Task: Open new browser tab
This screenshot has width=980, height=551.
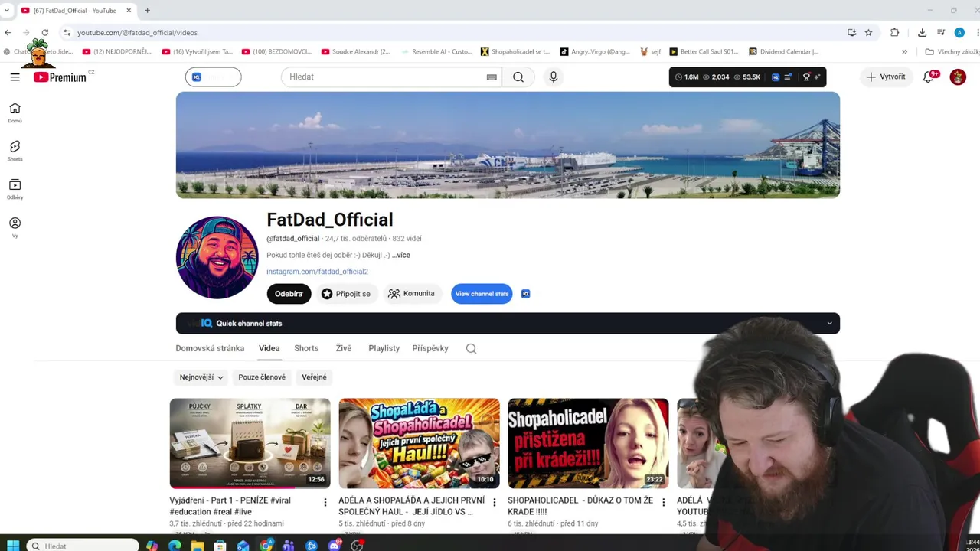Action: [147, 10]
